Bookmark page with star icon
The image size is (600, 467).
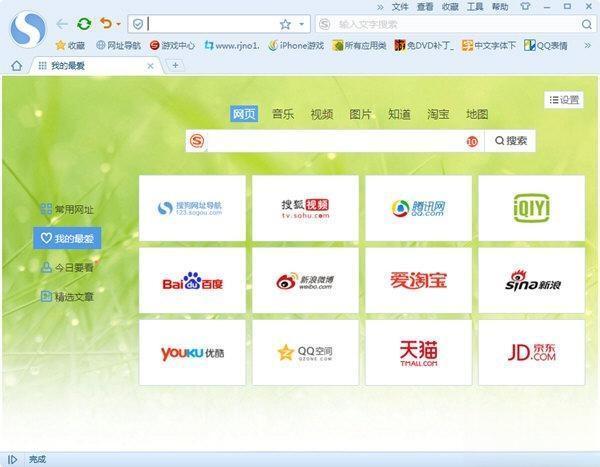tap(285, 24)
